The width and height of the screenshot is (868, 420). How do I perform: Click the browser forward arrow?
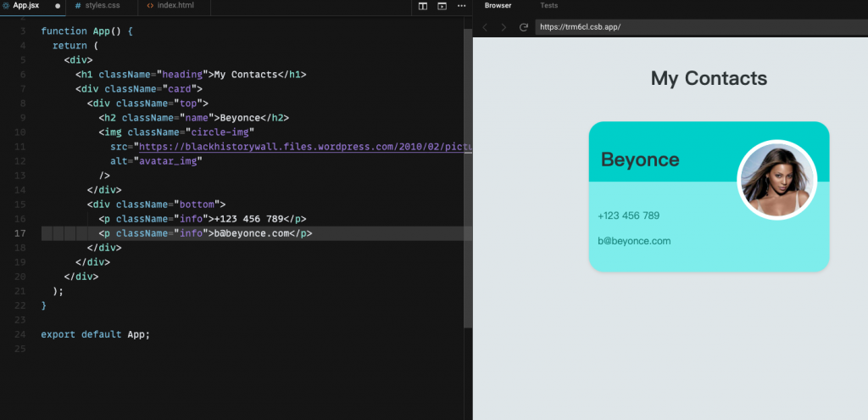[x=504, y=27]
